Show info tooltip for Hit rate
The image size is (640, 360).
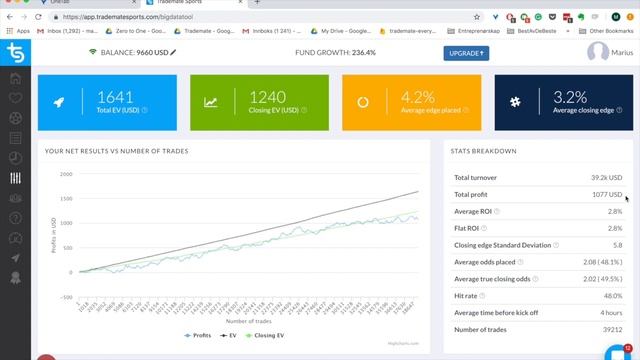482,296
